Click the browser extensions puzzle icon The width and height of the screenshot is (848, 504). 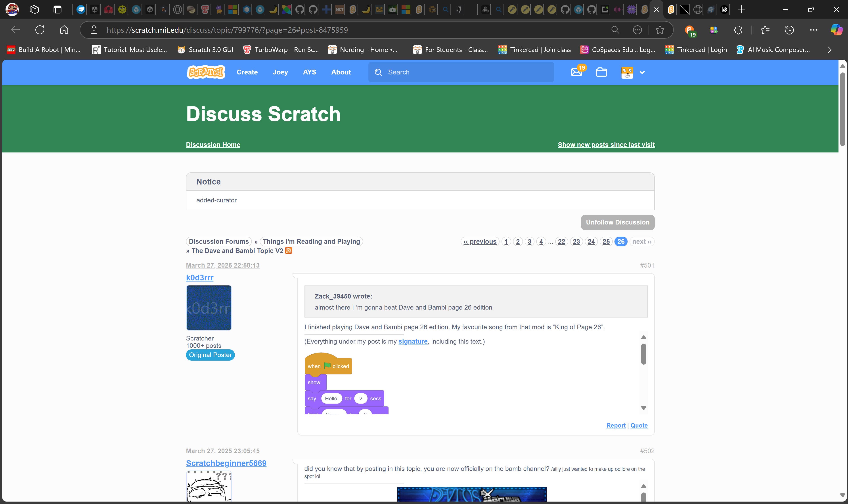(x=738, y=30)
